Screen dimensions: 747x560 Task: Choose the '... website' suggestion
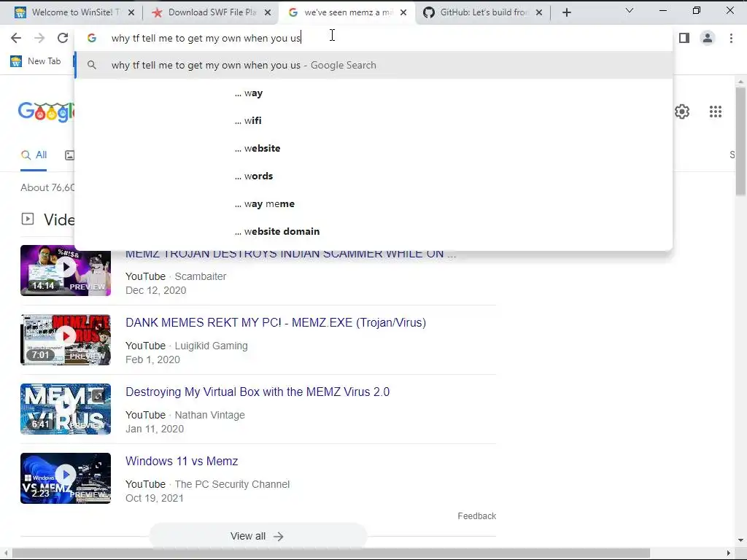(374, 149)
